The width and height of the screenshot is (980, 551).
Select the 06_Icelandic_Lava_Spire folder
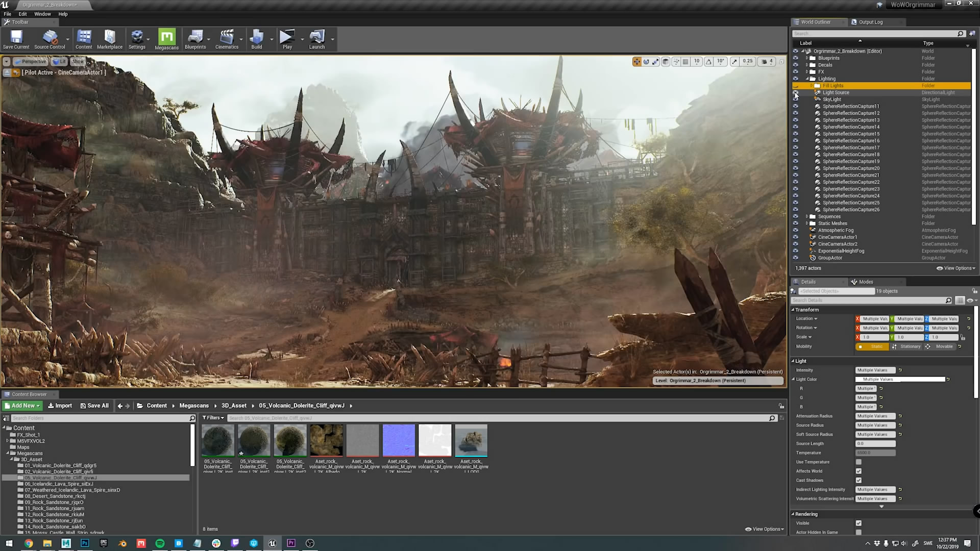tap(59, 484)
